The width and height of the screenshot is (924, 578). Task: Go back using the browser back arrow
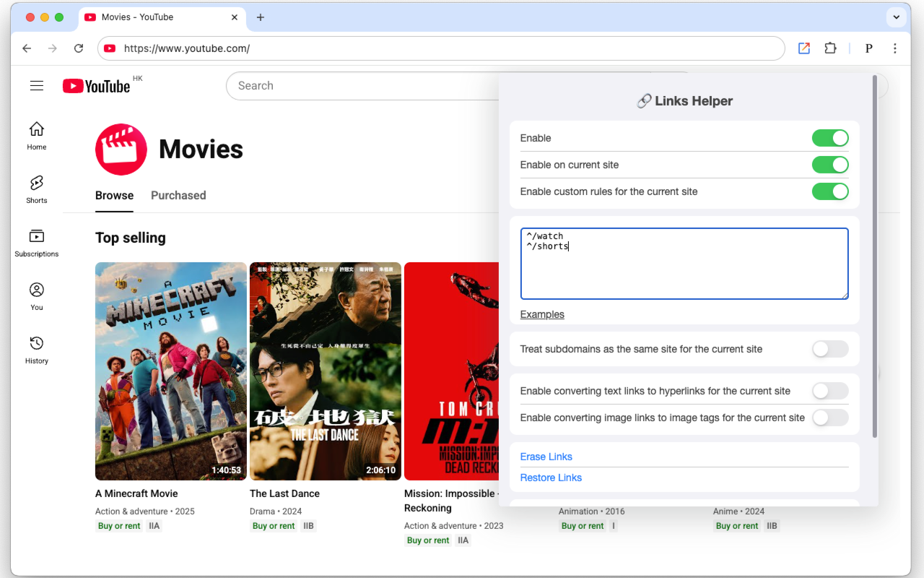27,48
